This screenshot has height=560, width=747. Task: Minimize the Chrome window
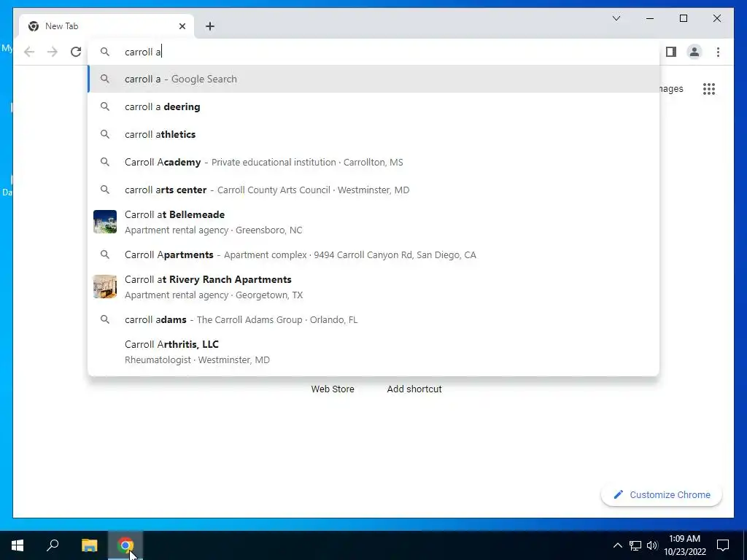pyautogui.click(x=650, y=18)
